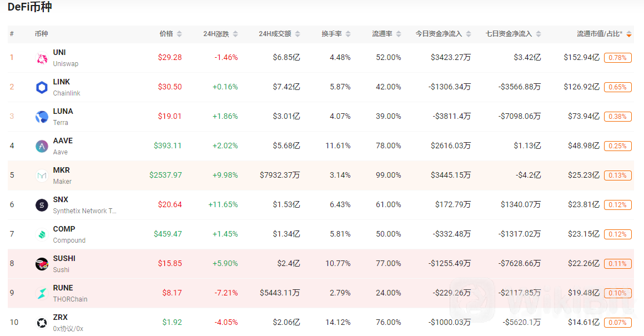Click the 0.65% market share badge
Viewport: 644px width, 336px height.
click(x=618, y=87)
